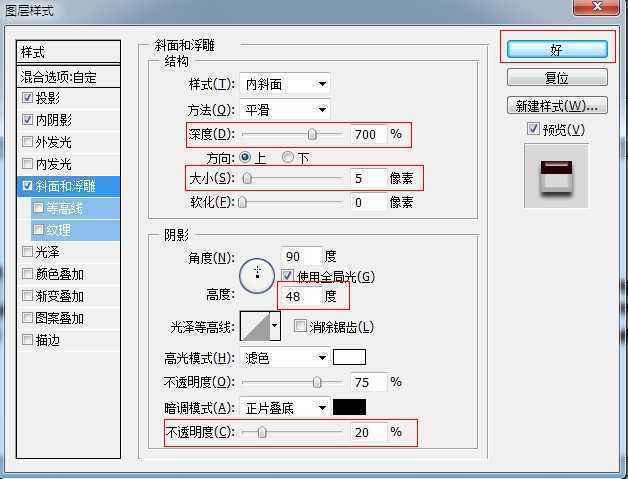Click the 角度(N) field showing 90
Viewport: 628px width, 479px height.
(x=301, y=256)
